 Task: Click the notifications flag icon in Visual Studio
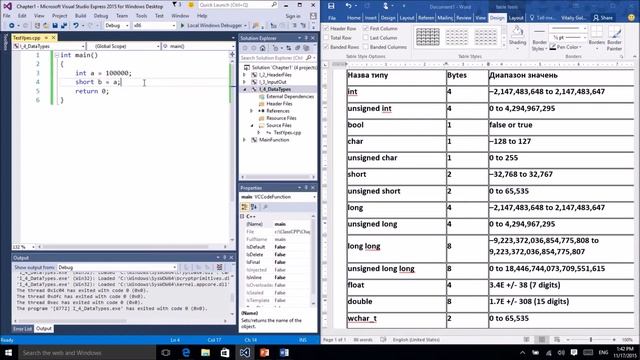[174, 5]
